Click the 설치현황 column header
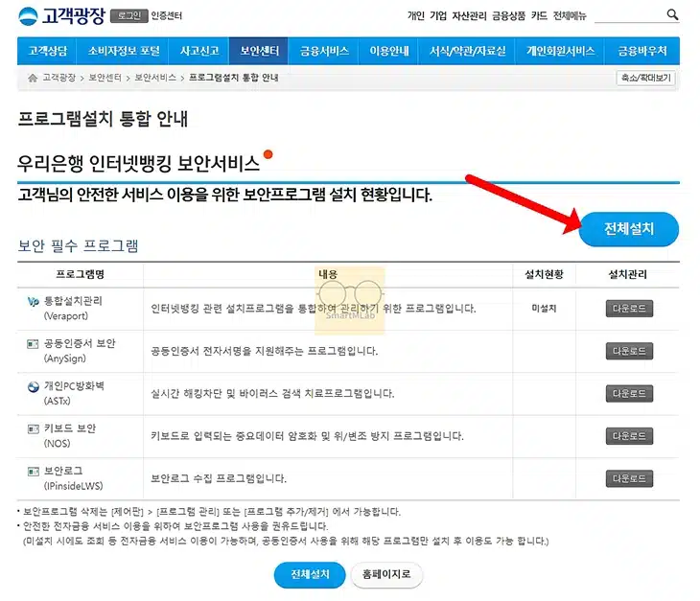 pyautogui.click(x=544, y=274)
